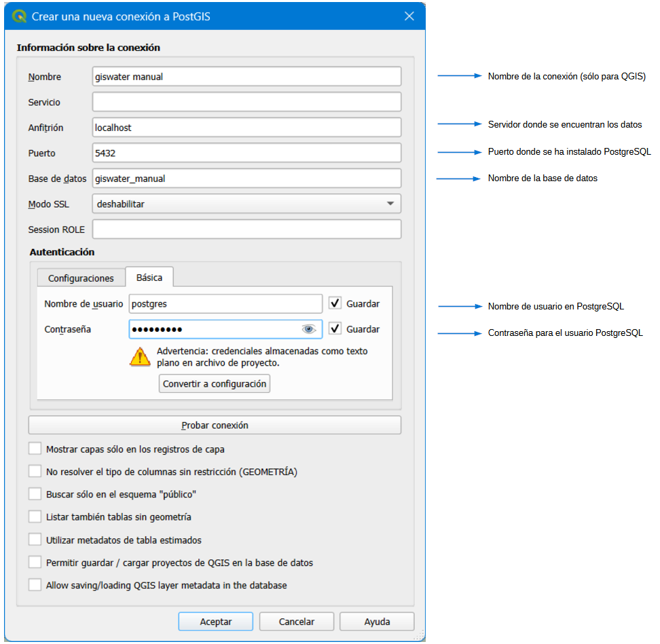This screenshot has height=644, width=660.
Task: Enable Mostrar capas sólo en registros de capa
Action: tap(35, 449)
